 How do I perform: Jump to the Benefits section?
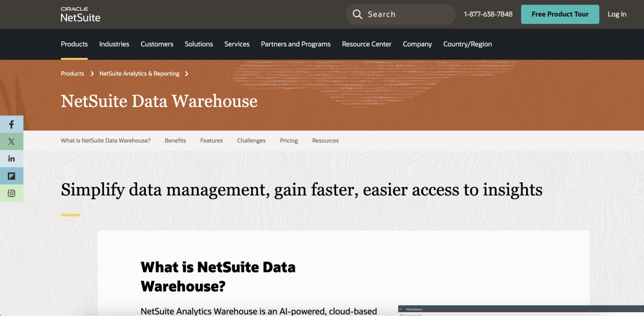175,141
